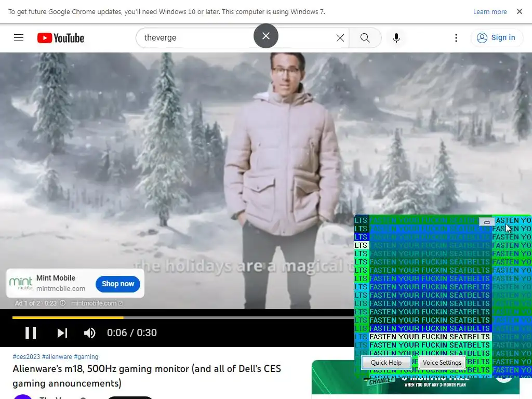Run the search with the magnifier button
The width and height of the screenshot is (532, 399).
(x=365, y=37)
